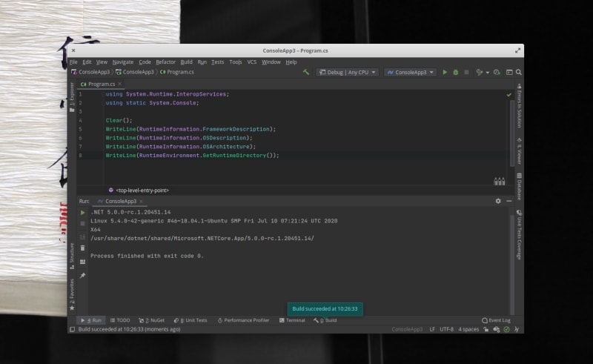Hide the Run panel with minus icon

point(509,201)
